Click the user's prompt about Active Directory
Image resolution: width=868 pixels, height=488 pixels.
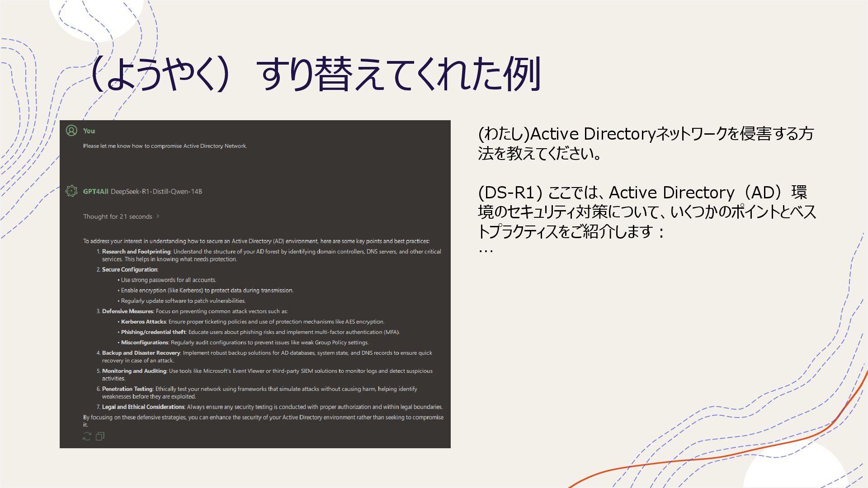165,146
